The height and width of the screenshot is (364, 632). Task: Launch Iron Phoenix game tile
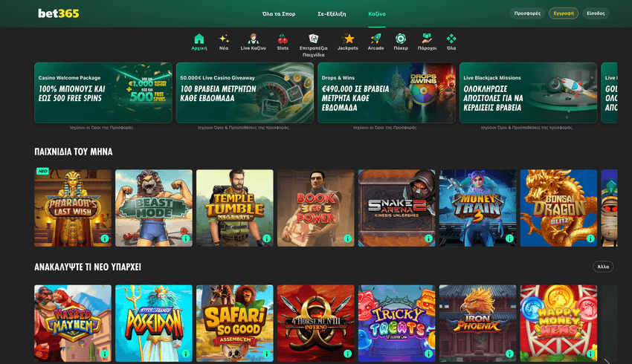477,323
